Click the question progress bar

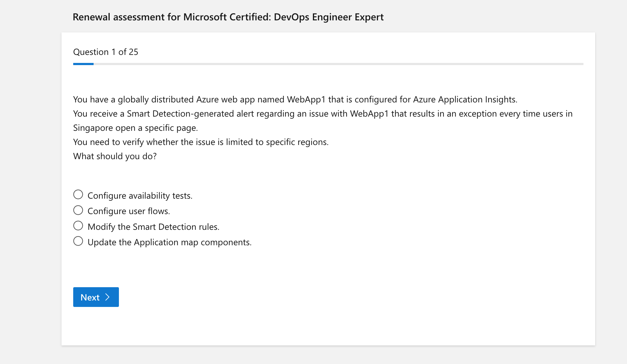pos(328,64)
